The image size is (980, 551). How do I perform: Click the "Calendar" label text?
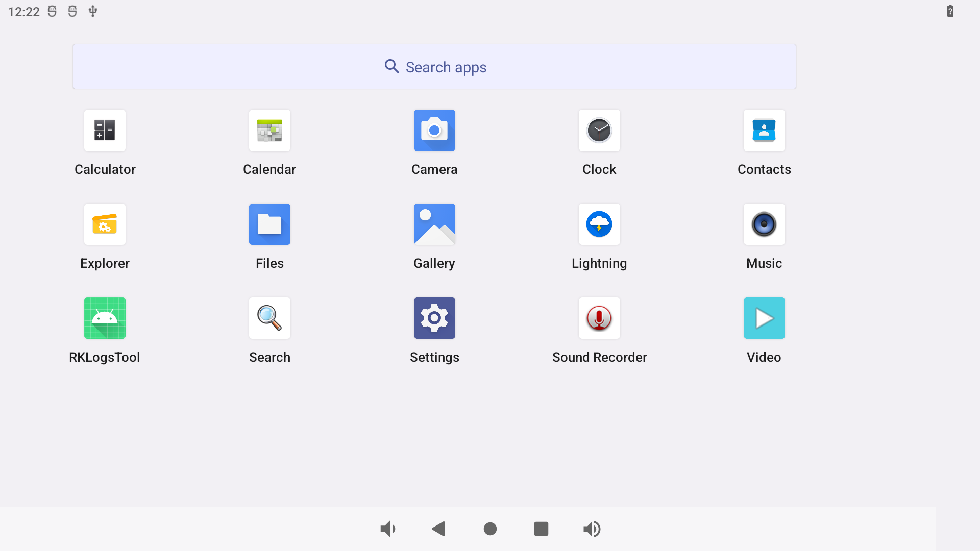point(269,169)
